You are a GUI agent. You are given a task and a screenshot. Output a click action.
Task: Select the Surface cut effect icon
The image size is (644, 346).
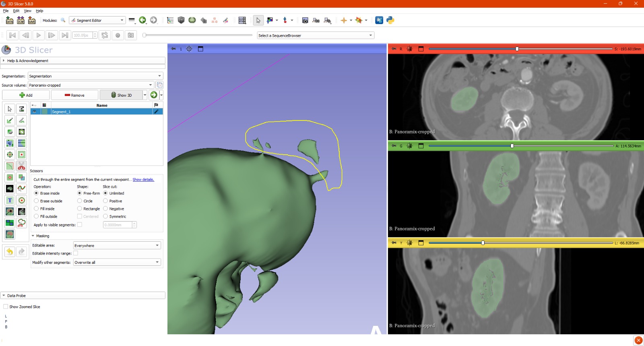click(x=22, y=223)
